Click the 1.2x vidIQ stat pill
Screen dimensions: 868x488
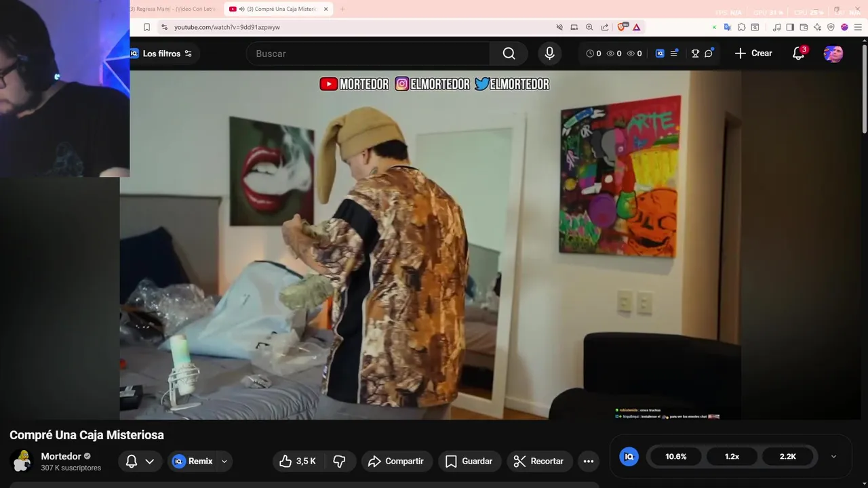click(x=732, y=456)
